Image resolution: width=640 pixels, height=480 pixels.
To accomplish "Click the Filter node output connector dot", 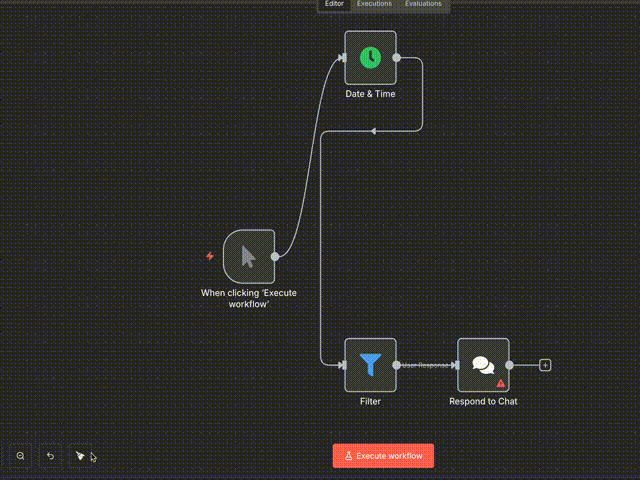I will (x=397, y=365).
